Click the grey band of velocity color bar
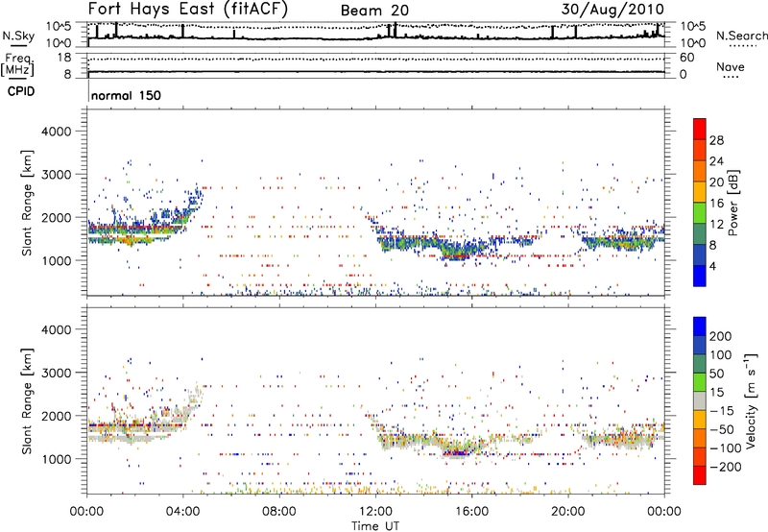 point(700,401)
